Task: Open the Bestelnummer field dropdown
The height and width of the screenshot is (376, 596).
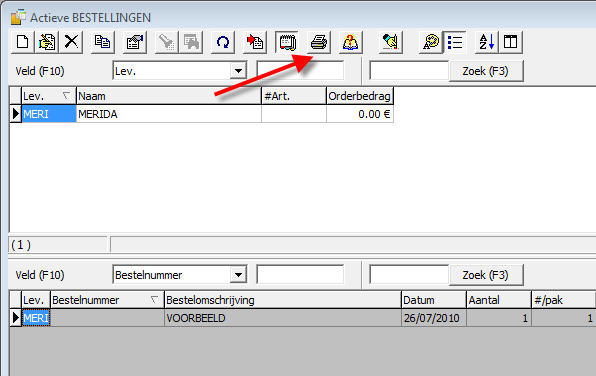Action: (x=238, y=274)
